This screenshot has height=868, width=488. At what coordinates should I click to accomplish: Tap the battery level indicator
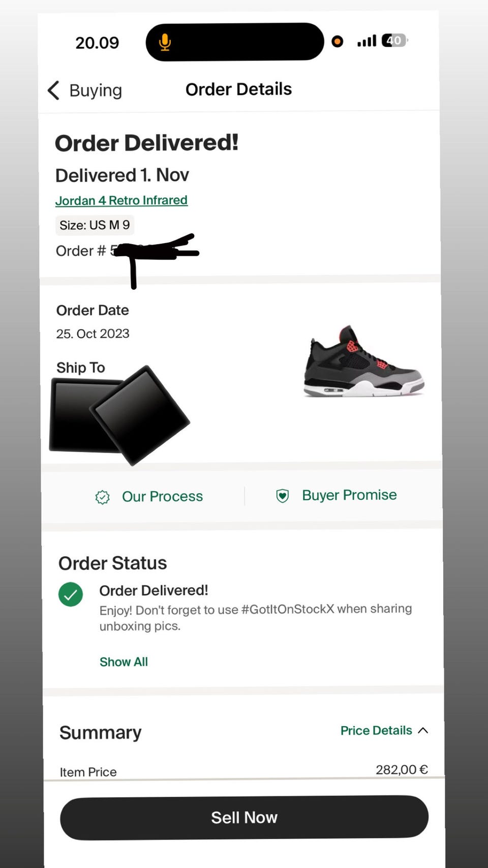pos(395,40)
